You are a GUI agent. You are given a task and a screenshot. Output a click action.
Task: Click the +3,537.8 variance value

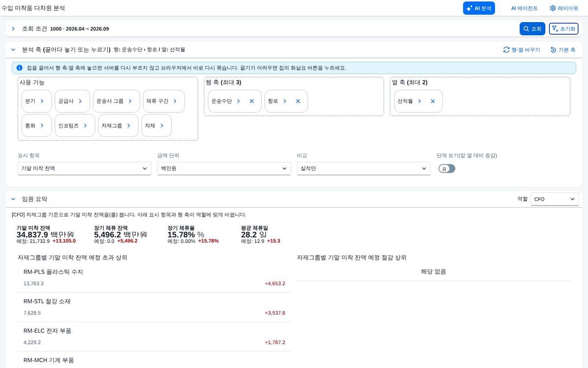pos(275,313)
